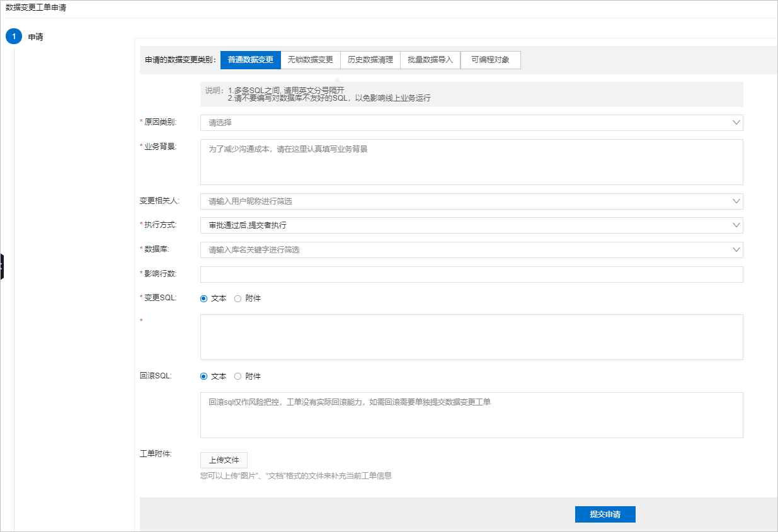Choose the 批量数据导入 tab
Image resolution: width=778 pixels, height=532 pixels.
pos(430,60)
